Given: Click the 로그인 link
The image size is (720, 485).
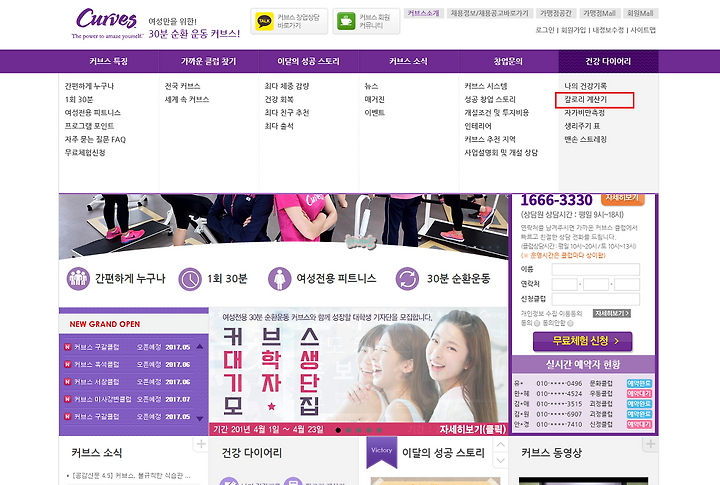Looking at the screenshot, I should click(x=545, y=30).
